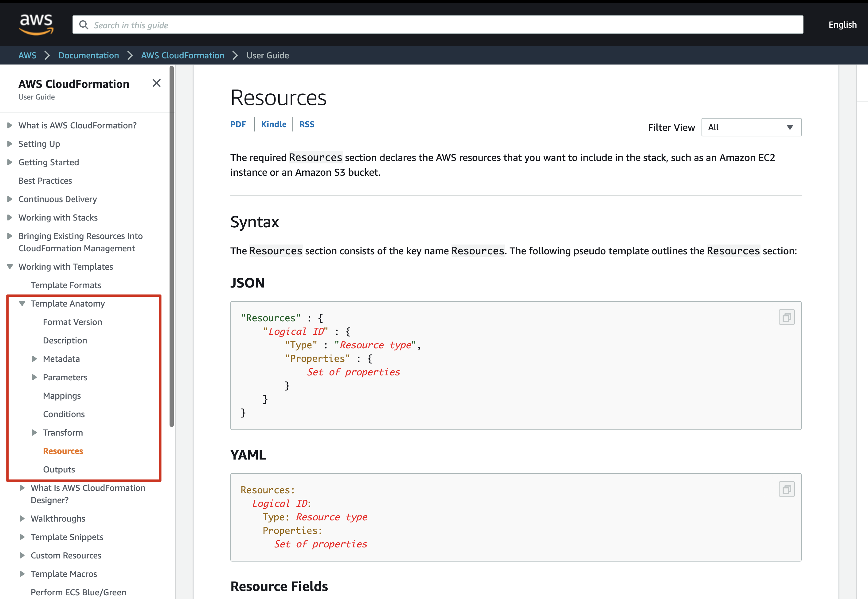Expand the Setting Up section

click(x=10, y=144)
